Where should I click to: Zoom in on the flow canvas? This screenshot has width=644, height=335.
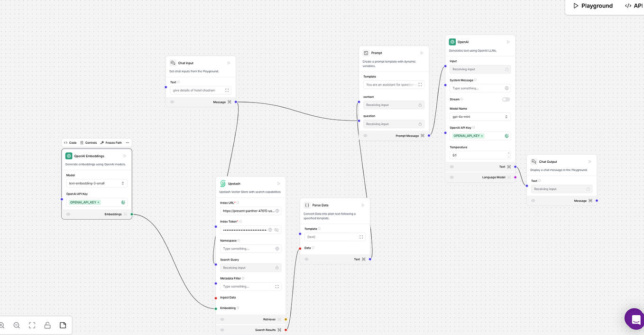[x=2, y=325]
